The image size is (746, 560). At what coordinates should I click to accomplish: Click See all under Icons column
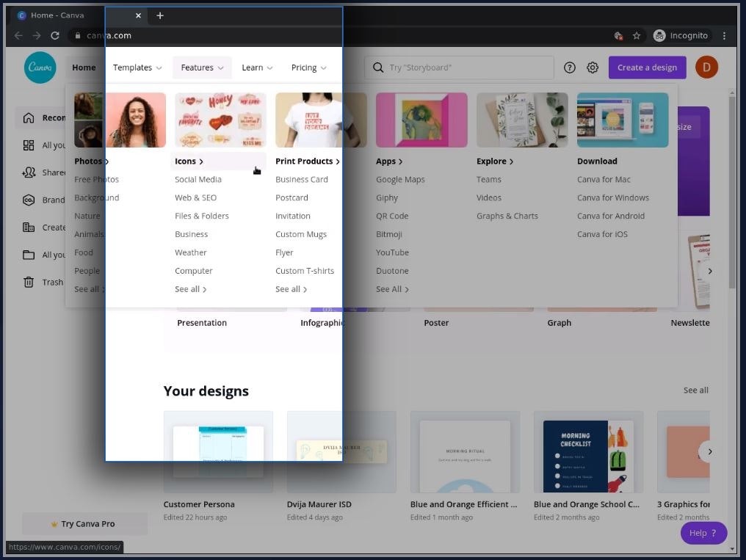tap(190, 289)
